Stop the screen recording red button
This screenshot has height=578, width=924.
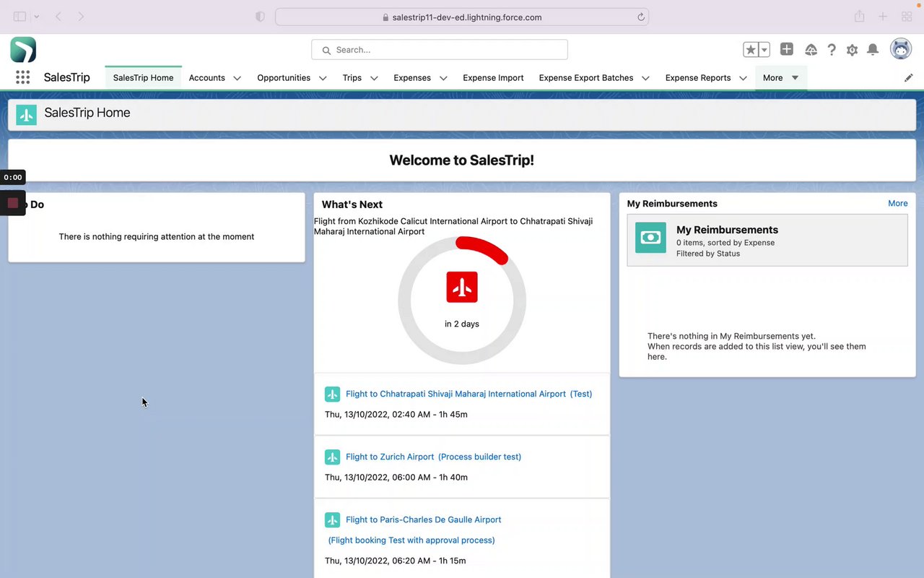click(12, 203)
